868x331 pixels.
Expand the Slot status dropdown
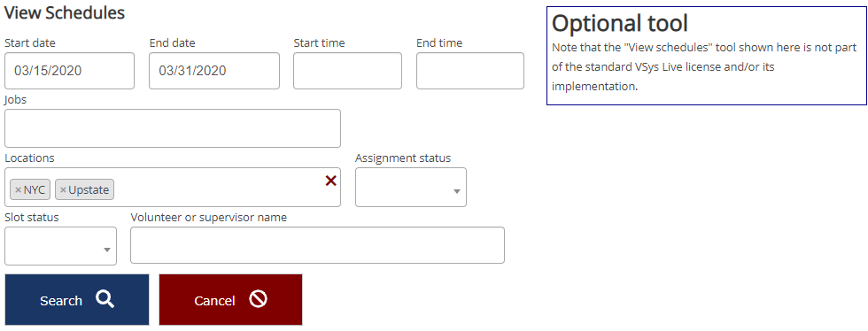click(61, 246)
